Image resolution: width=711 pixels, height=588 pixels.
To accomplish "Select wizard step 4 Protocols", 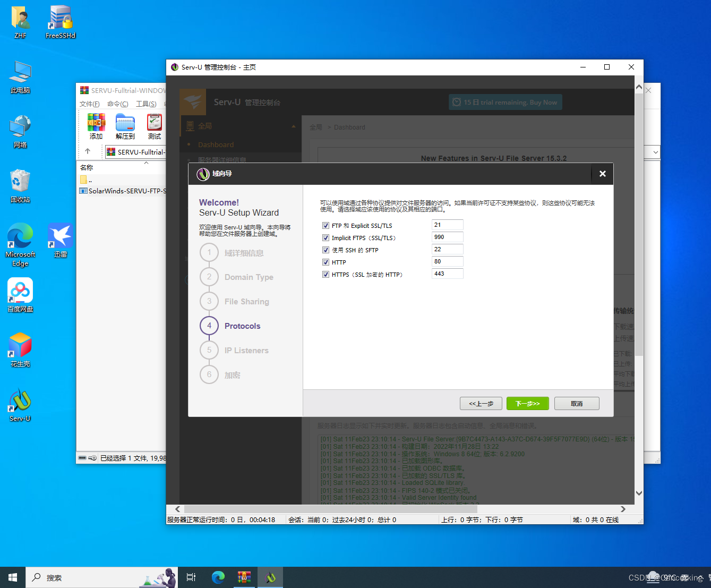I will tap(230, 326).
